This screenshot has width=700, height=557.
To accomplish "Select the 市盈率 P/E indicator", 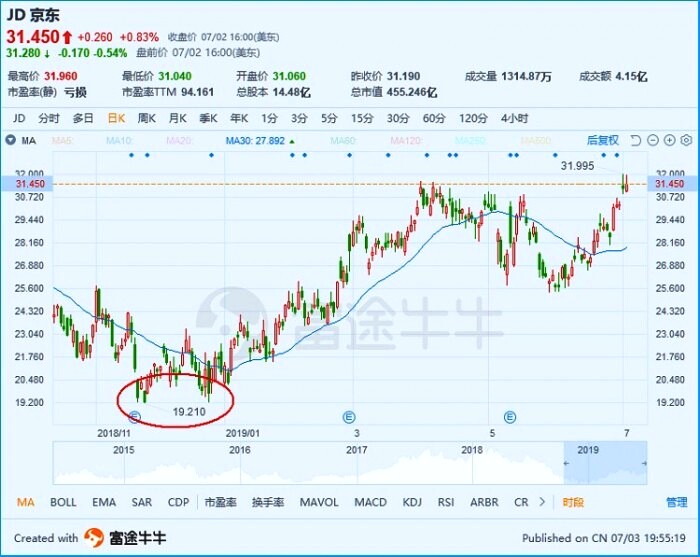I will point(220,502).
